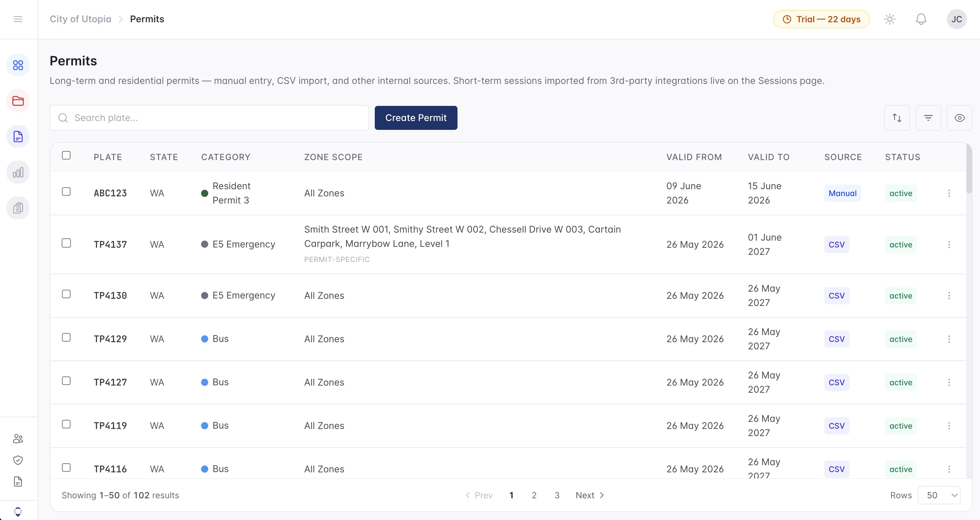The height and width of the screenshot is (520, 980).
Task: Click the Create Permit button
Action: click(416, 118)
